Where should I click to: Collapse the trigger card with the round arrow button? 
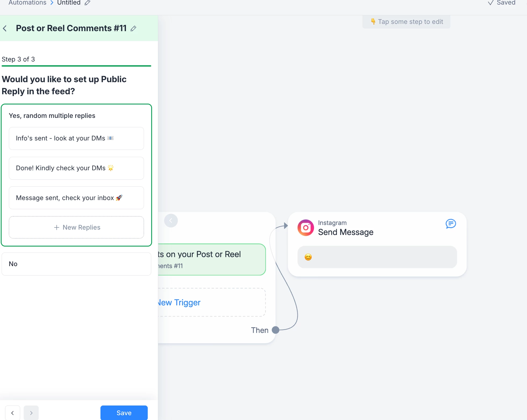[171, 221]
